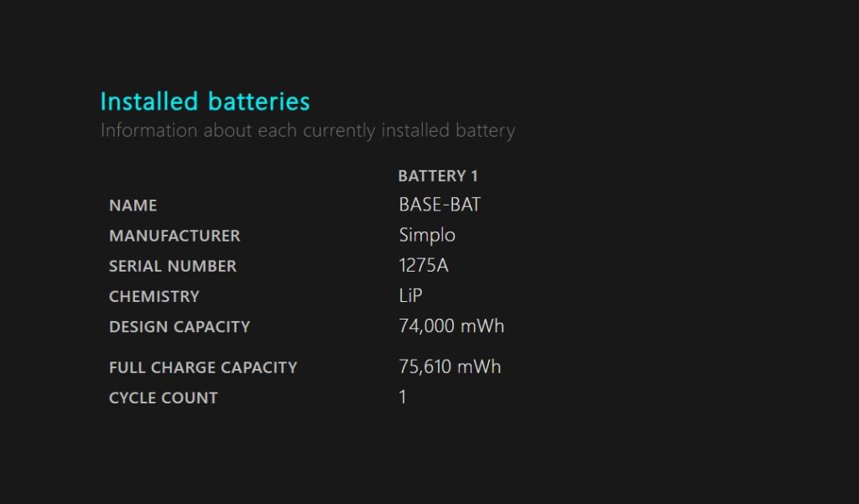Select the 74,000 mWh design capacity value
The height and width of the screenshot is (504, 859).
click(x=451, y=326)
